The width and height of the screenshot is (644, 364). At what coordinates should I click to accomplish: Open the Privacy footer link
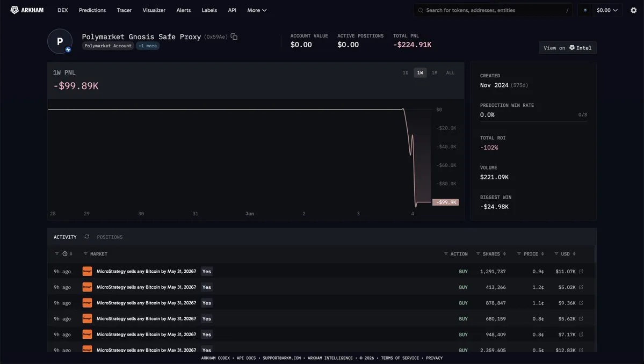click(x=434, y=358)
